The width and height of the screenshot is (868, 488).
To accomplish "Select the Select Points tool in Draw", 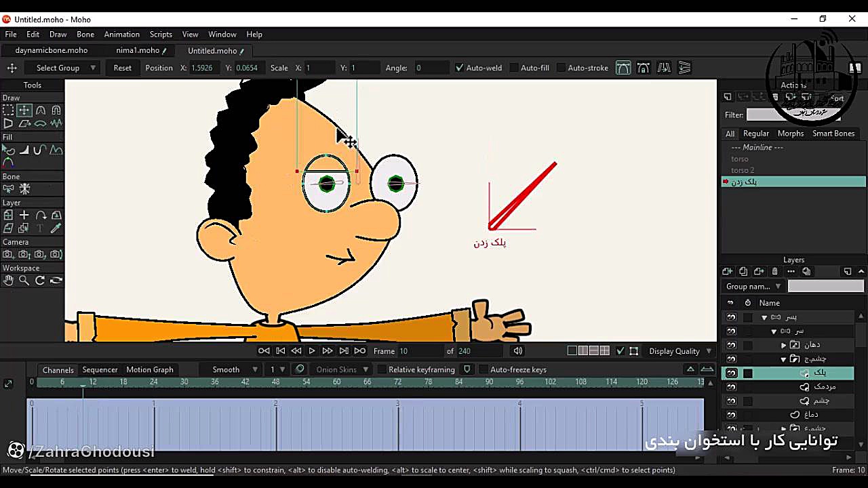I will click(8, 110).
